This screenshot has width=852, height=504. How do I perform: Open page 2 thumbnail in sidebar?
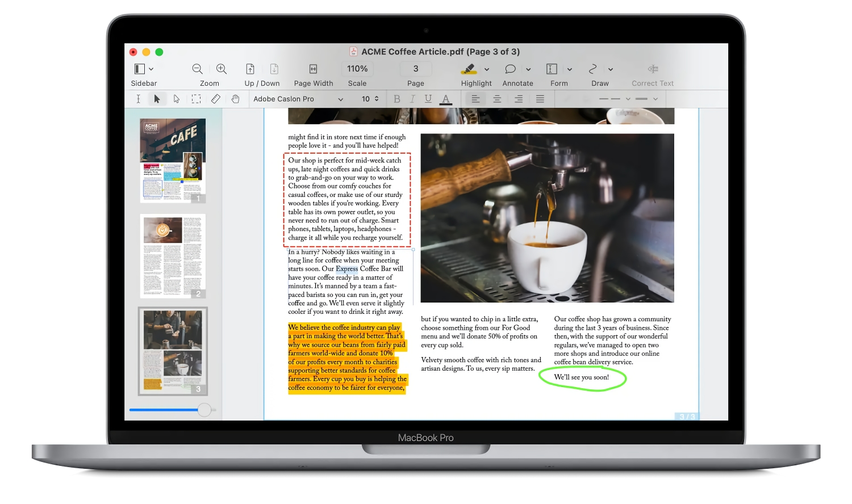[x=173, y=256]
